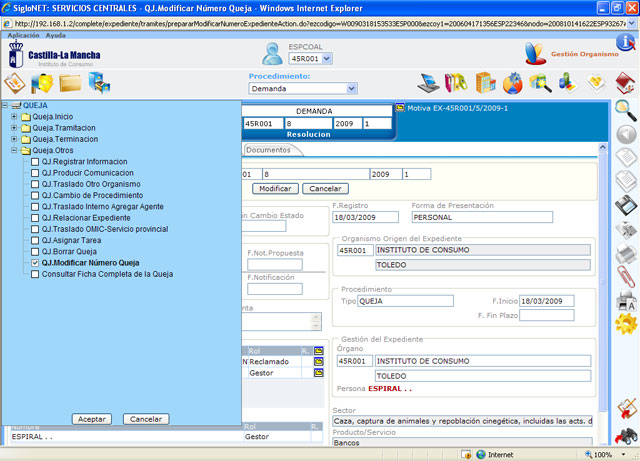Viewport: 640px width, 461px height.
Task: Check QJ.Borrar Queja
Action: point(35,252)
